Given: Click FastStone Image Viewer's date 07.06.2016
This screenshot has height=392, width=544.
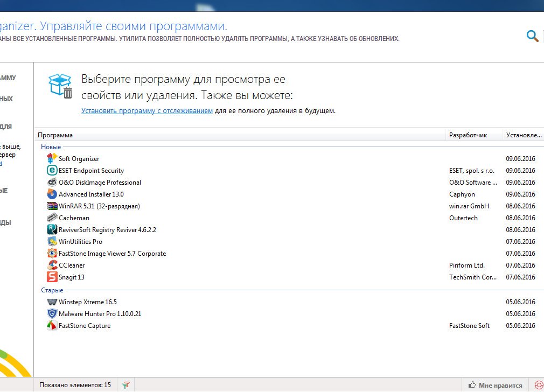Looking at the screenshot, I should point(520,253).
